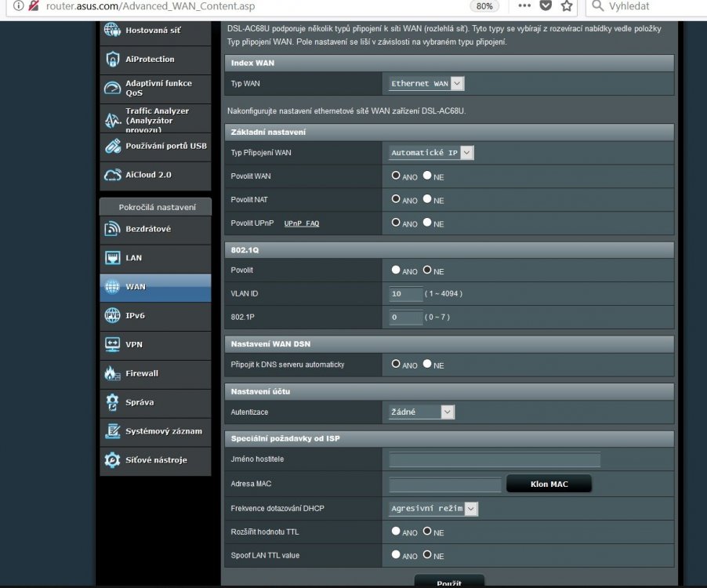The image size is (707, 588).
Task: Click 802.1P value field
Action: (406, 317)
